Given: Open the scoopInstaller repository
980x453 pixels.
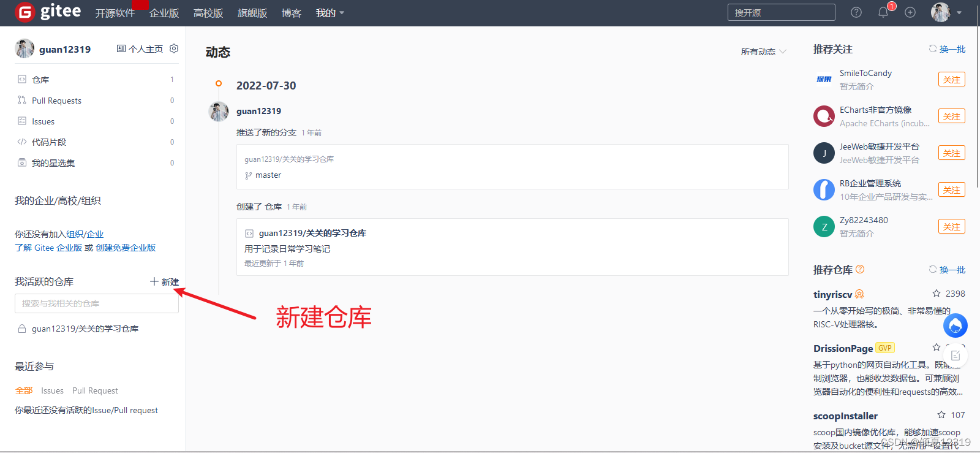Looking at the screenshot, I should click(x=845, y=416).
